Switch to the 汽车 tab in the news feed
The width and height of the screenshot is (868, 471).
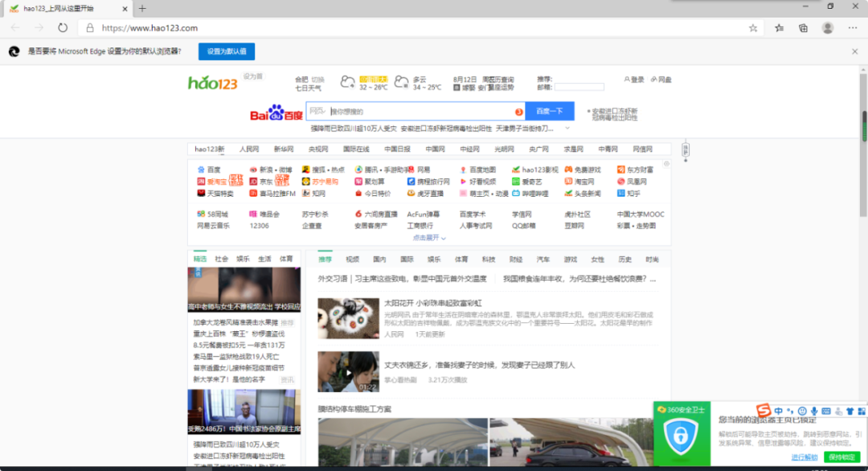click(543, 260)
